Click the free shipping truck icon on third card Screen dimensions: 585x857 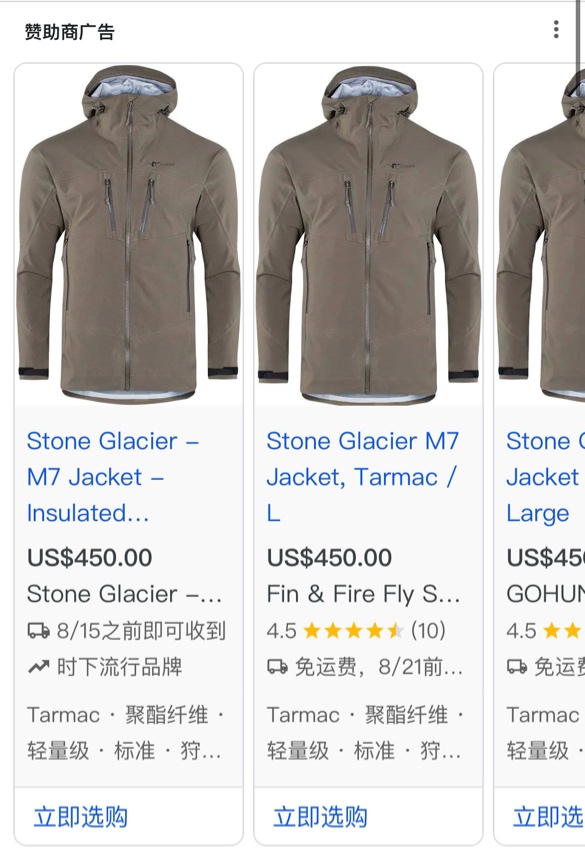click(517, 667)
